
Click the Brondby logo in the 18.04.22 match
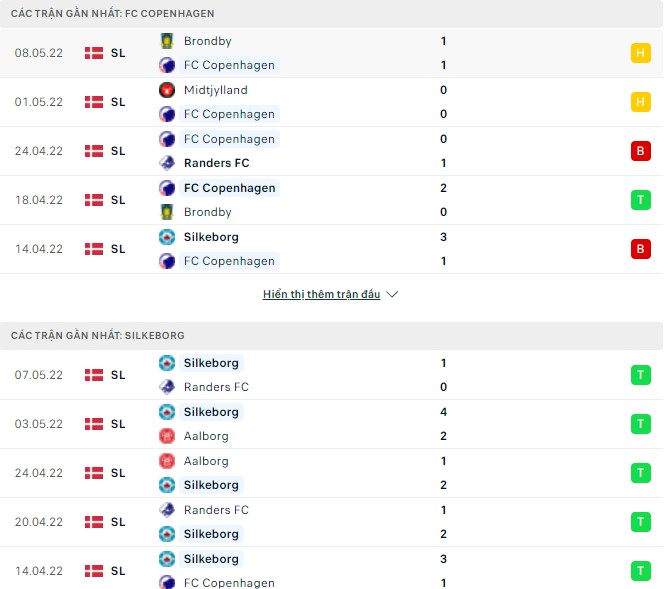[167, 212]
